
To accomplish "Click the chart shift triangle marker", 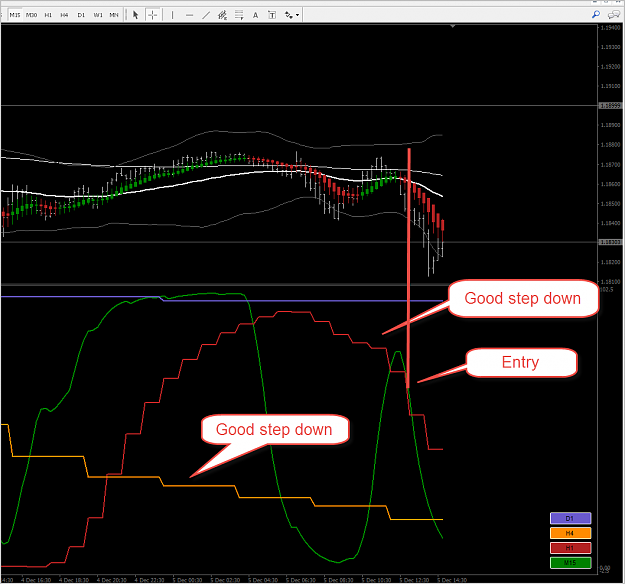I will (x=452, y=26).
